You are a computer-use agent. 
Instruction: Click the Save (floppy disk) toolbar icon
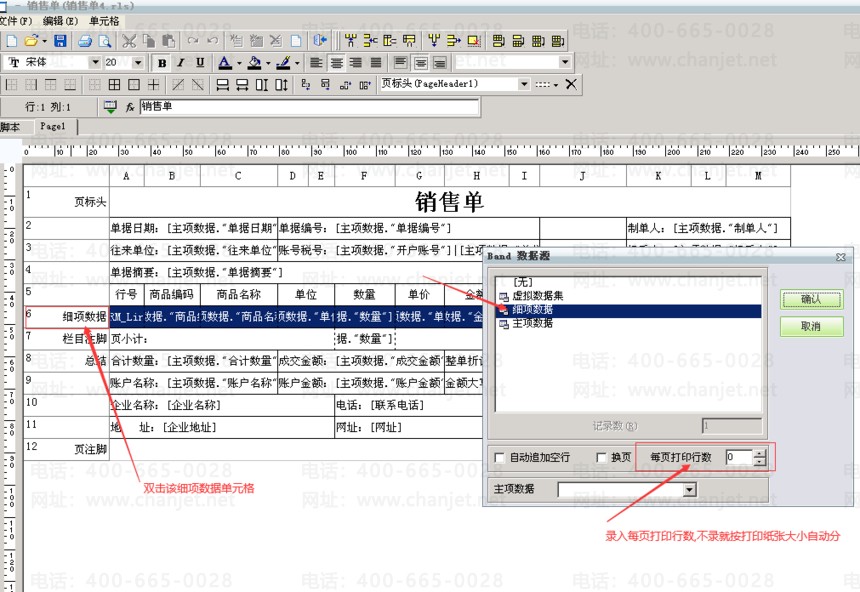(60, 41)
